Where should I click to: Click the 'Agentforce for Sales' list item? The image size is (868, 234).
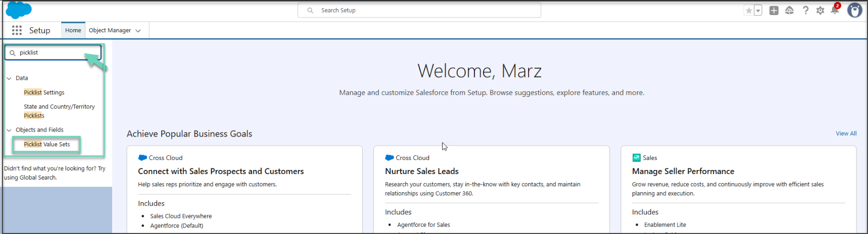(423, 225)
